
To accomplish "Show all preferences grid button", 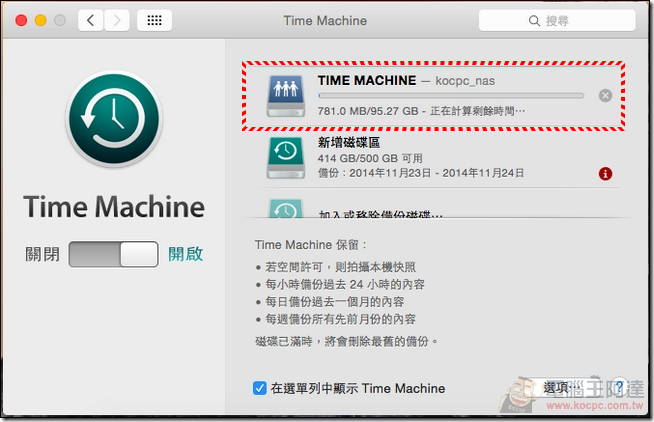I will coord(154,20).
